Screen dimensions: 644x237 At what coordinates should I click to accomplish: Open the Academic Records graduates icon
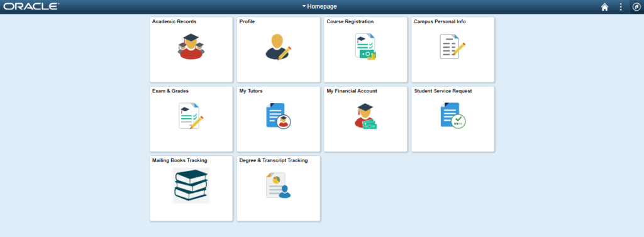tap(191, 47)
